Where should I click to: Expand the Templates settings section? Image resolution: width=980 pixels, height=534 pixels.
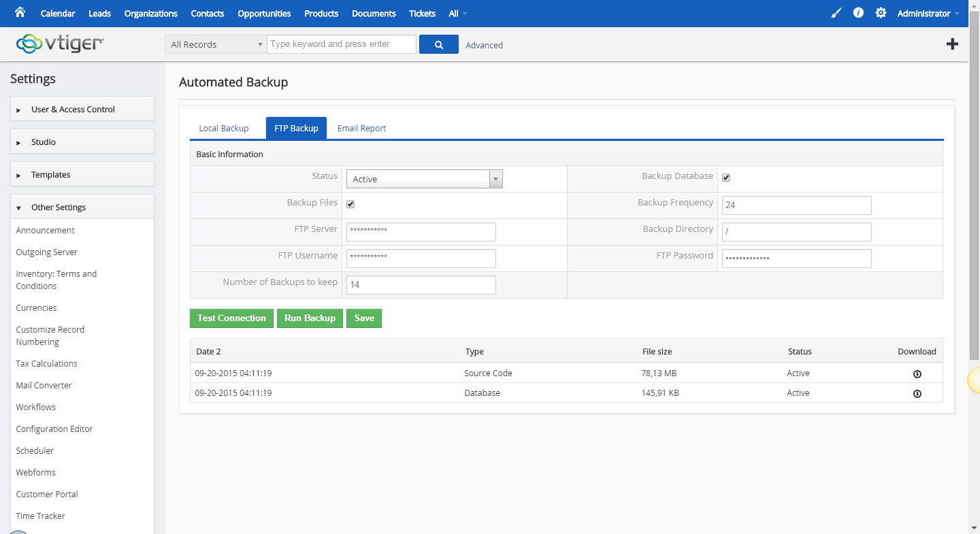coord(82,174)
